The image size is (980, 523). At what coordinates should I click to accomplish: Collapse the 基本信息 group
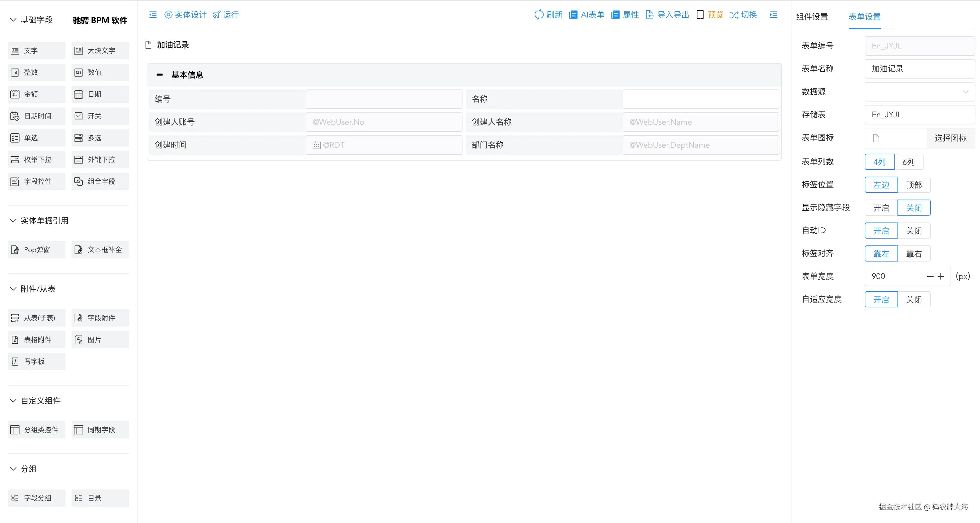(x=160, y=75)
